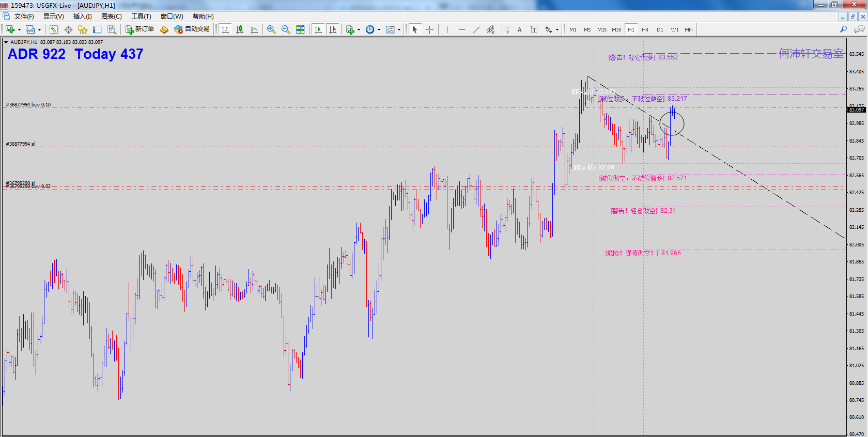The image size is (868, 437).
Task: Switch chart to bar chart mode
Action: tap(225, 29)
